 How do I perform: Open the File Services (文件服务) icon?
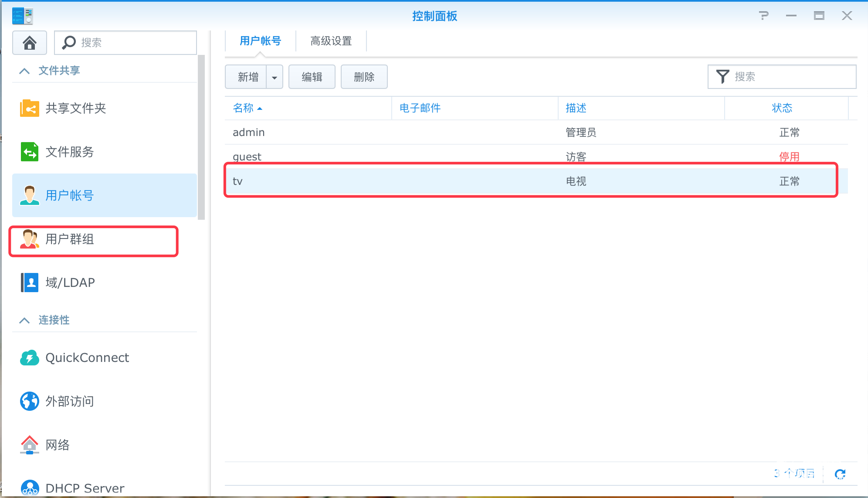click(x=30, y=152)
